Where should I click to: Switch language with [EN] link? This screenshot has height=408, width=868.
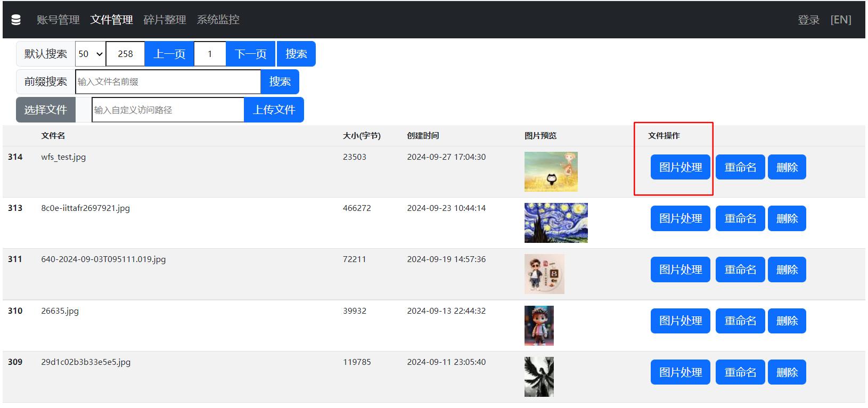[840, 20]
